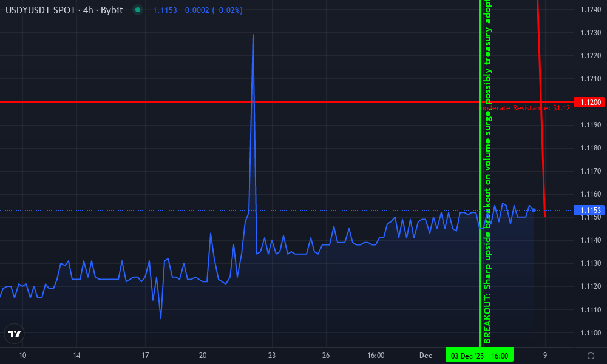Select the Dec label on the time axis
607x364 pixels.
(425, 354)
